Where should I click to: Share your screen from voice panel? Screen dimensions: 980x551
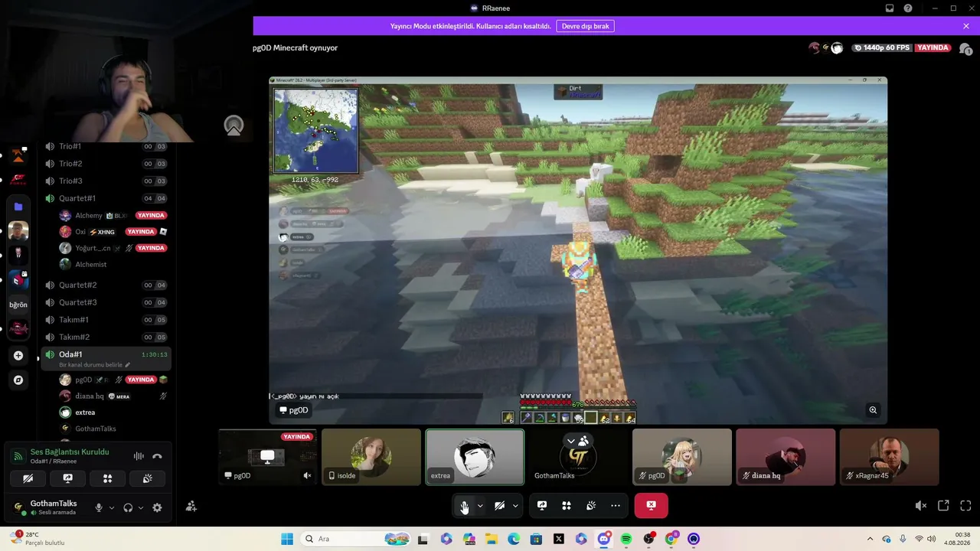pyautogui.click(x=68, y=478)
